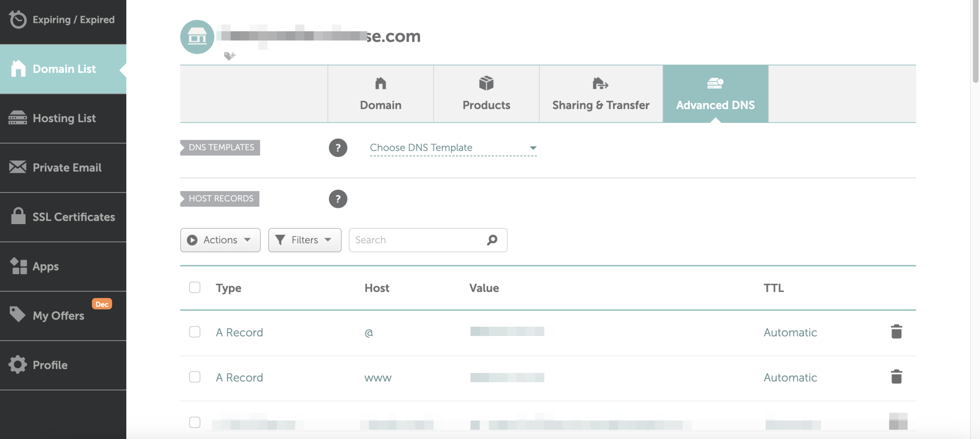This screenshot has height=439, width=980.
Task: Go to SSL Certificates in sidebar
Action: (x=63, y=217)
